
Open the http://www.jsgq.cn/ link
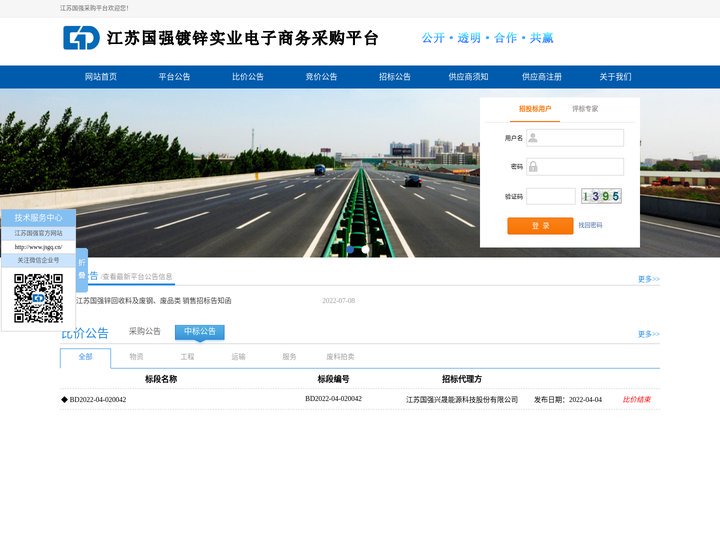point(38,247)
